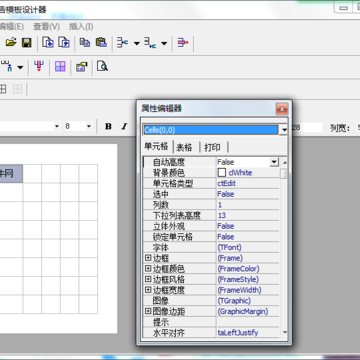This screenshot has height=360, width=360.
Task: Open the insert column dropdown arrow
Action: pos(20,67)
